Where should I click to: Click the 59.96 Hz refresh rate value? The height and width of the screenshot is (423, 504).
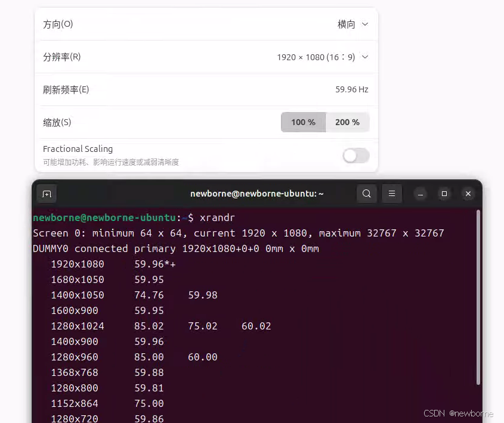pos(351,89)
